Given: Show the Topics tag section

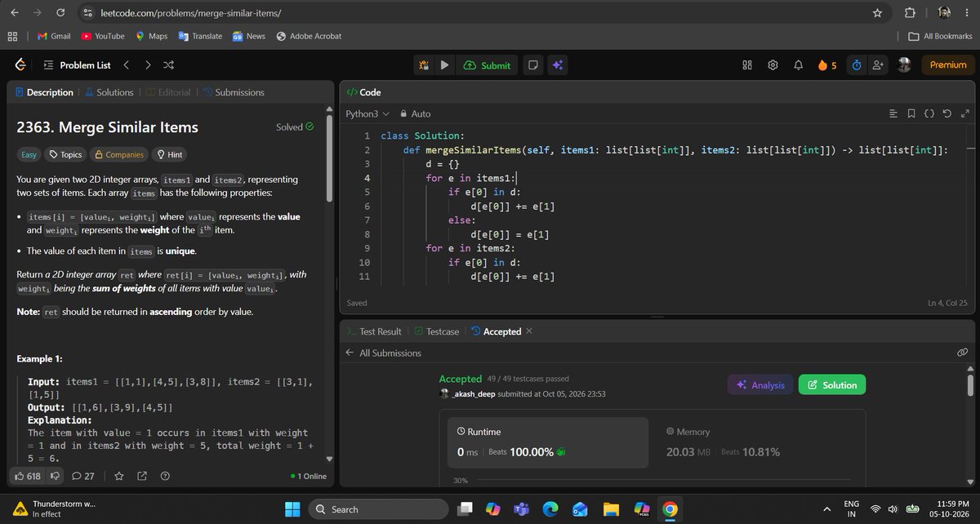Looking at the screenshot, I should tap(65, 154).
